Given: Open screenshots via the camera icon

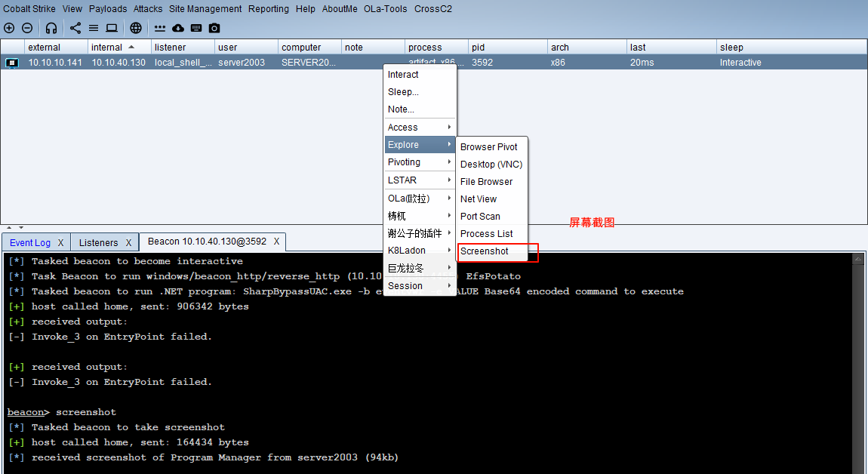Looking at the screenshot, I should [x=214, y=28].
